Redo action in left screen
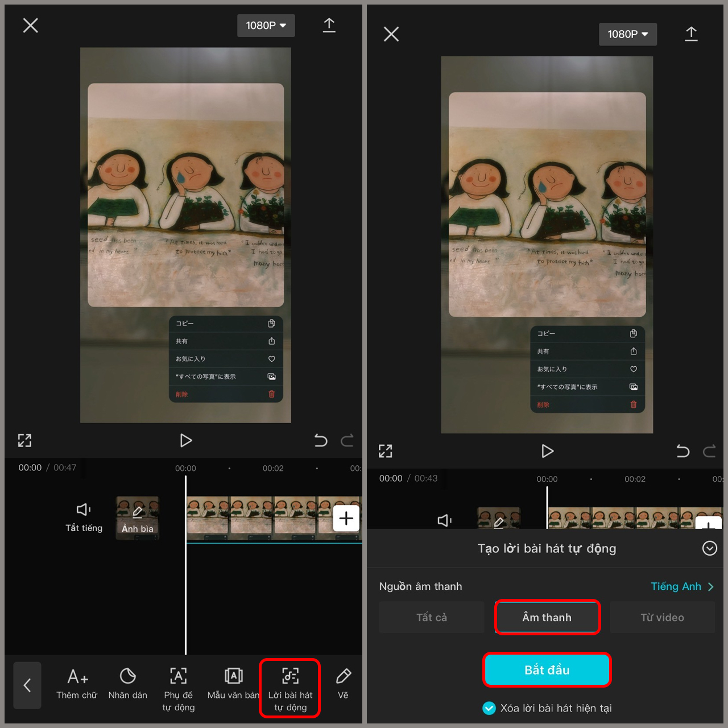 [347, 440]
